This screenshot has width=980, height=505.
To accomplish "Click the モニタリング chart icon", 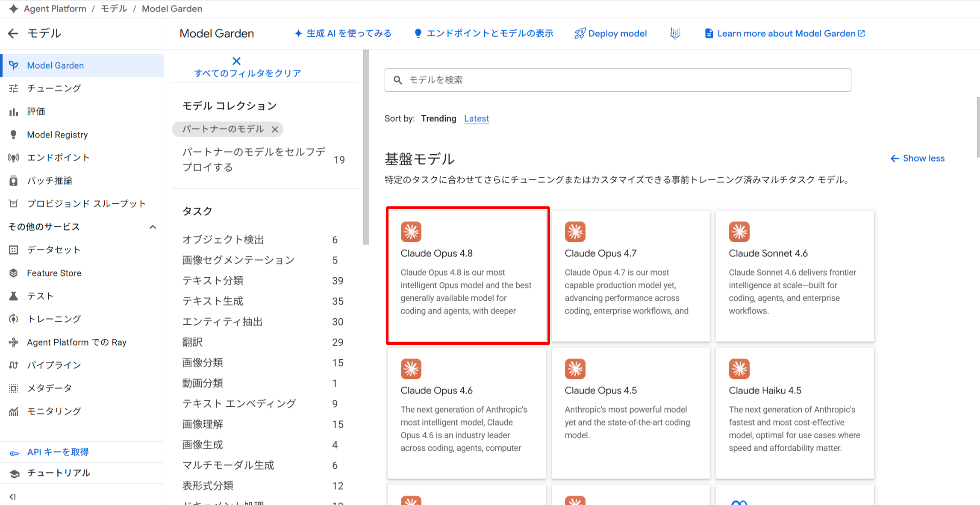I will coord(14,411).
